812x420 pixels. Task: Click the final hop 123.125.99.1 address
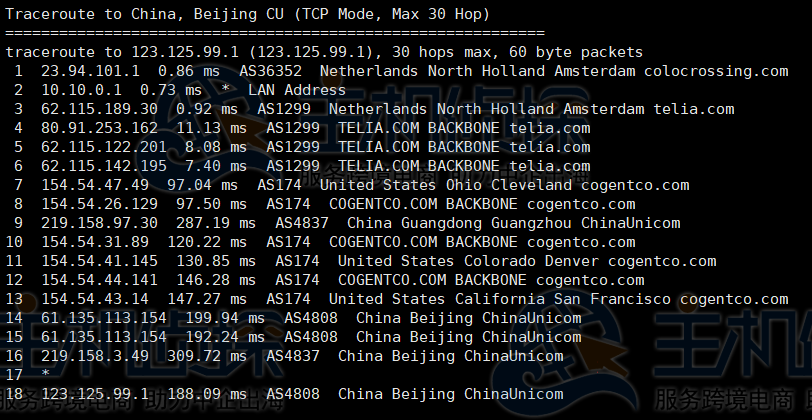tap(95, 394)
